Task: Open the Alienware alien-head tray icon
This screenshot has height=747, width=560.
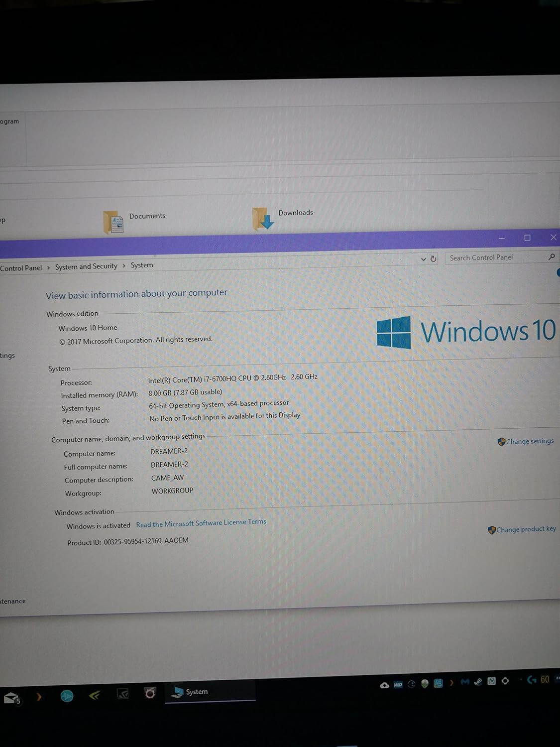Action: click(x=425, y=684)
